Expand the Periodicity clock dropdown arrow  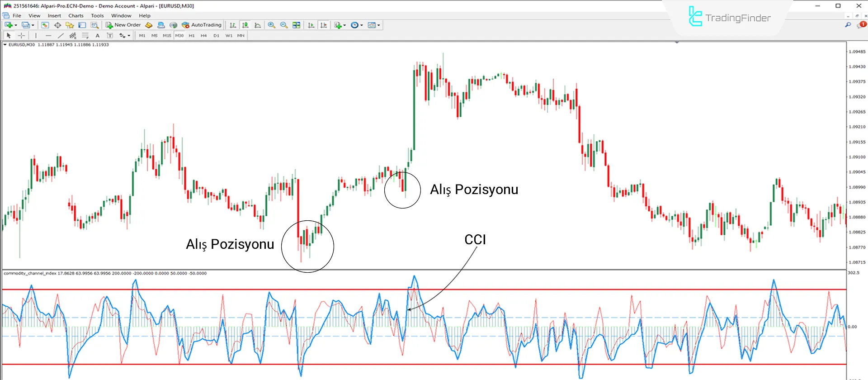(x=362, y=25)
